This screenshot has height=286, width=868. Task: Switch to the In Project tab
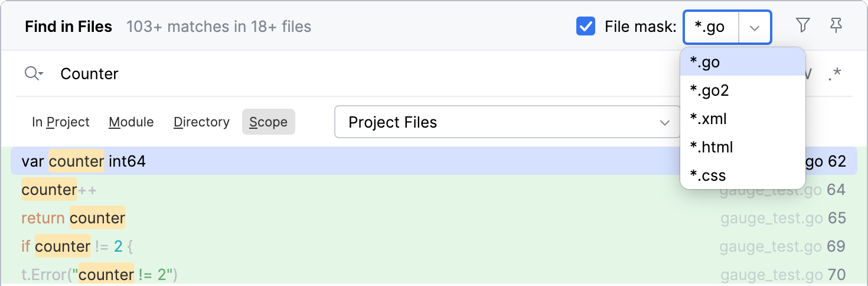(x=61, y=122)
